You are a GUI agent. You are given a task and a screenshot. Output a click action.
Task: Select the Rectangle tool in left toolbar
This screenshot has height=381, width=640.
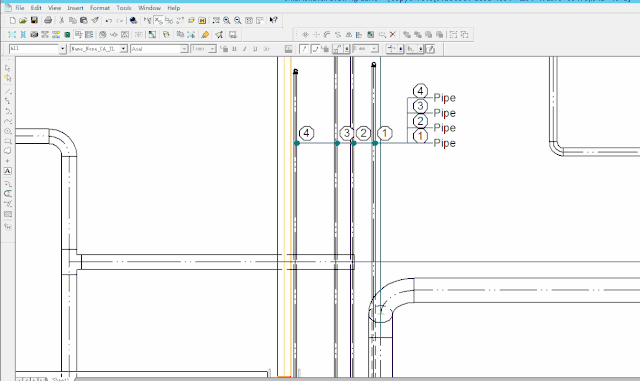7,141
